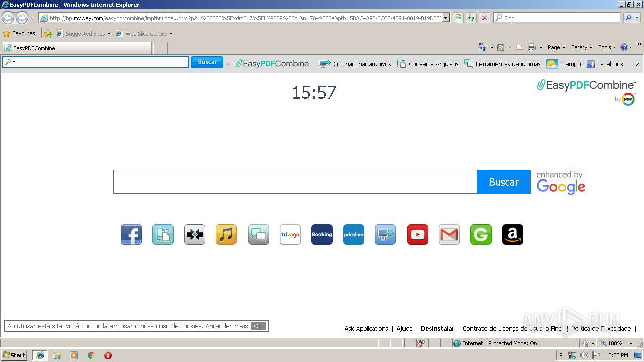Click Converta Arquivos in the toolbar
The image size is (644, 362).
428,64
